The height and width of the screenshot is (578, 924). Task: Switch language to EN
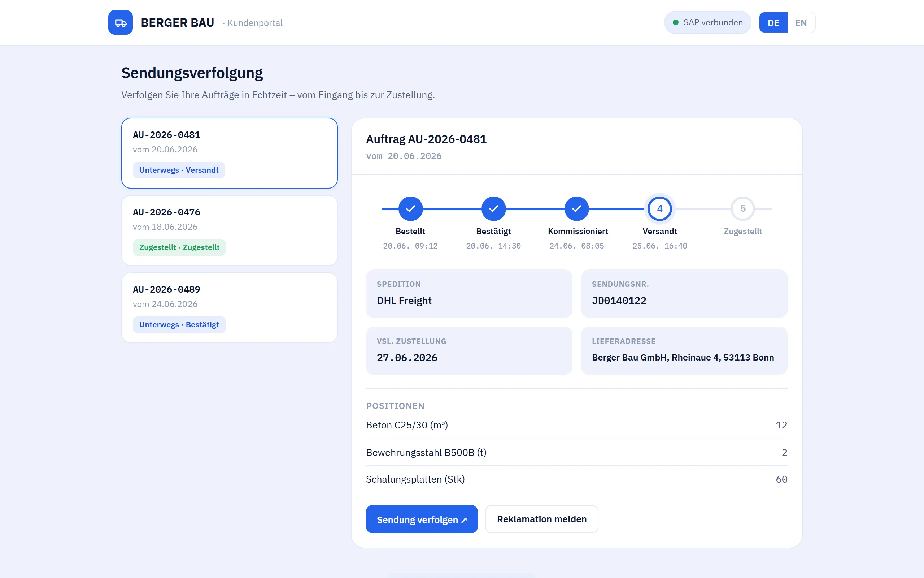(x=801, y=22)
